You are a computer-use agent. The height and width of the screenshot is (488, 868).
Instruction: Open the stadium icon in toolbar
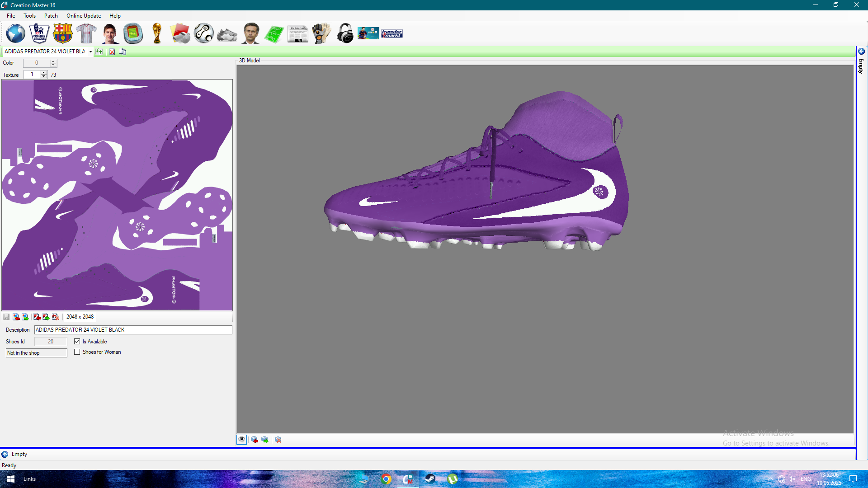[133, 33]
